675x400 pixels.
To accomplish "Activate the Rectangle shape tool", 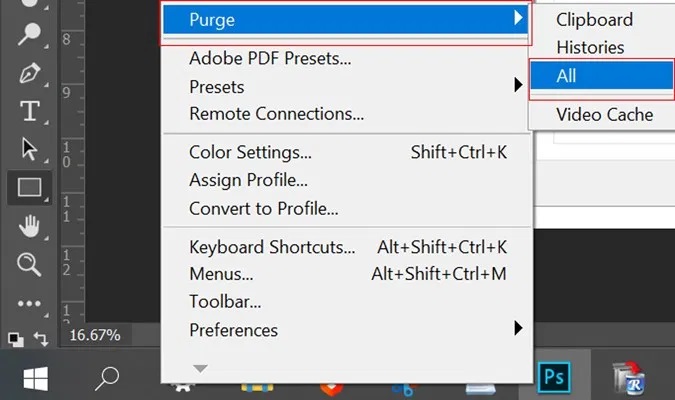I will (x=29, y=187).
